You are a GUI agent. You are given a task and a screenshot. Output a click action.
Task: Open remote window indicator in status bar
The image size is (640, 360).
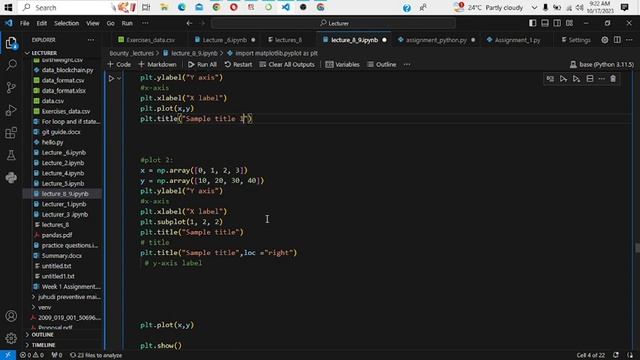[x=8, y=355]
